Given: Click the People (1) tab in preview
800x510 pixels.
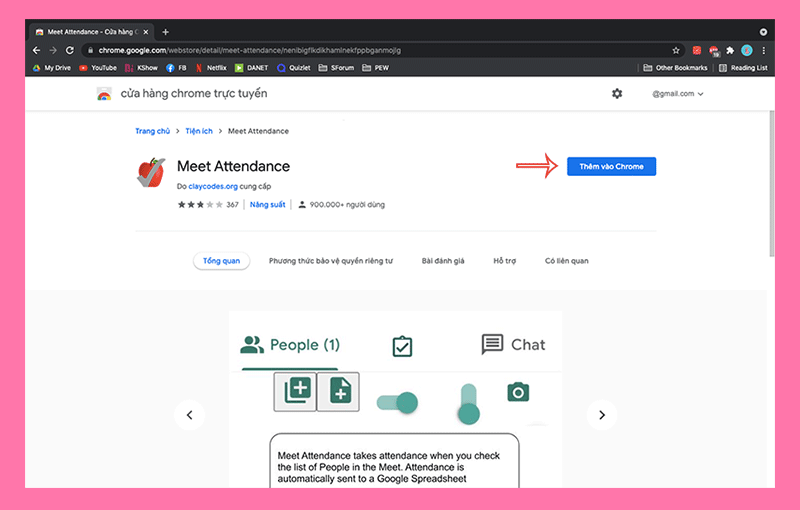Looking at the screenshot, I should [290, 345].
